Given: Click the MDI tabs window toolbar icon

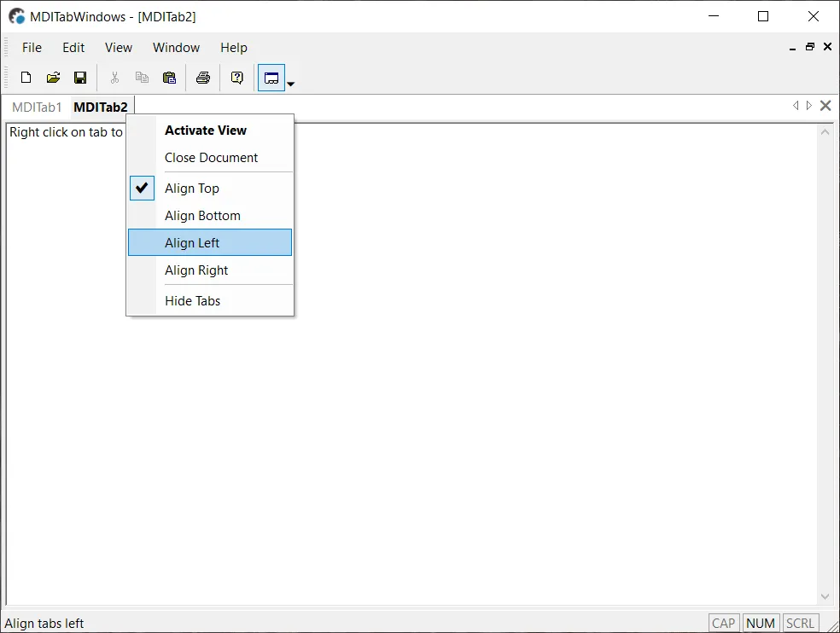Looking at the screenshot, I should (271, 78).
